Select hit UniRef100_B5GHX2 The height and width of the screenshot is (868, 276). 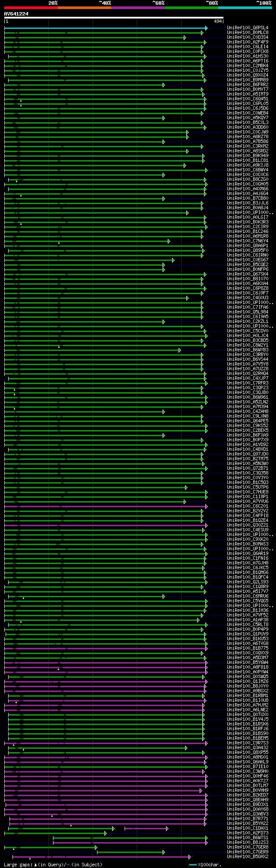[x=248, y=856]
